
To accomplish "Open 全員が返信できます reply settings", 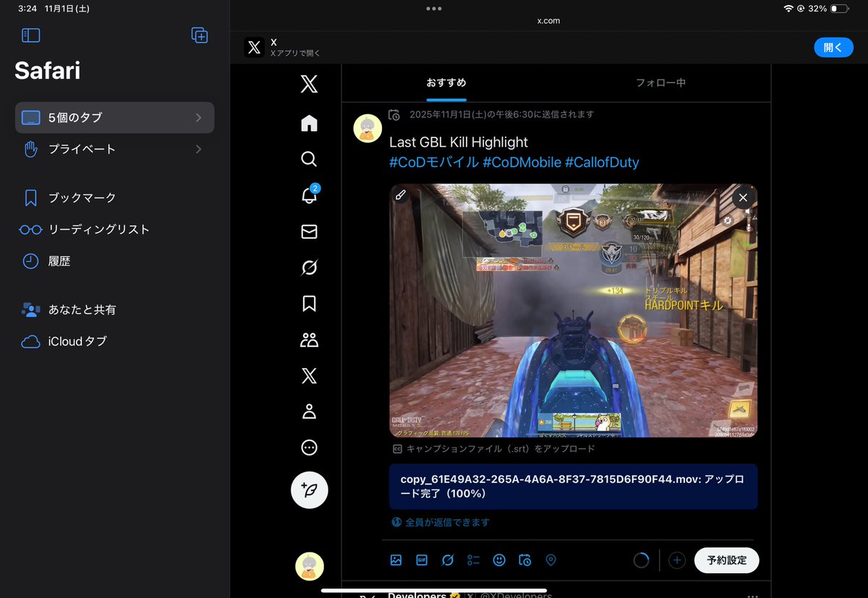I will 441,522.
